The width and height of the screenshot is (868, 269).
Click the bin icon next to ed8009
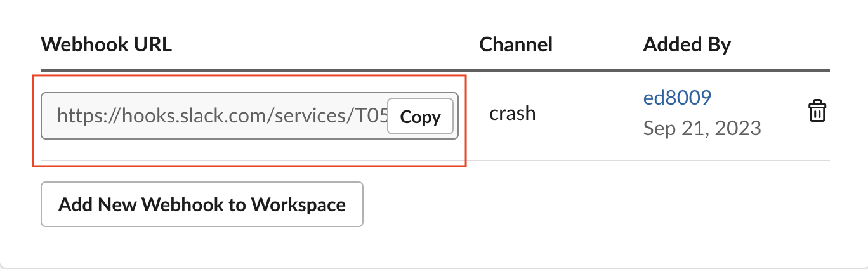click(817, 112)
